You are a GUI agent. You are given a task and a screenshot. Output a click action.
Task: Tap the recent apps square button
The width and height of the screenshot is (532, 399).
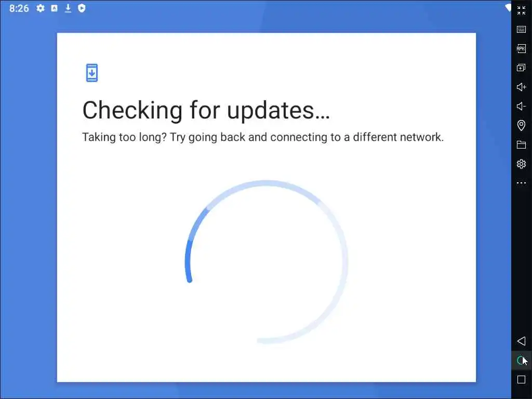pos(521,379)
